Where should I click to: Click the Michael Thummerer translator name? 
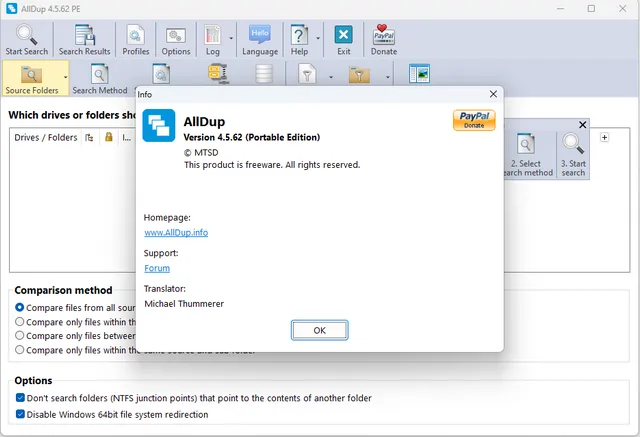(184, 304)
